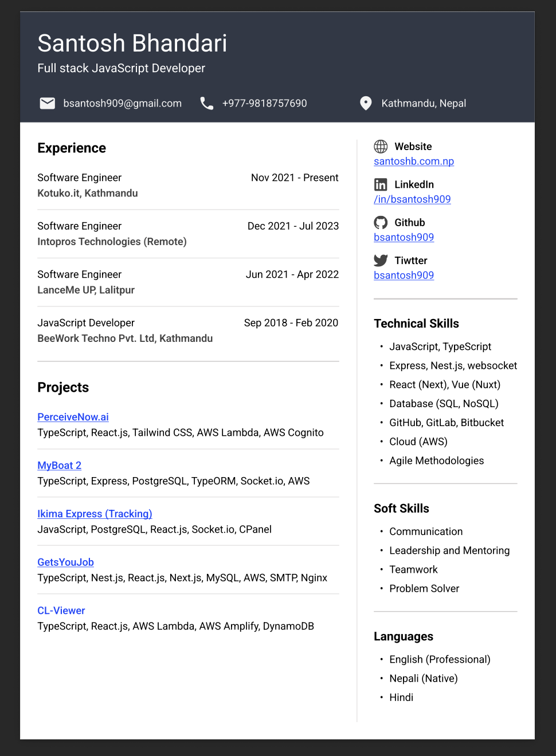Select the LinkedIn icon in the sidebar
556x756 pixels.
click(x=381, y=184)
